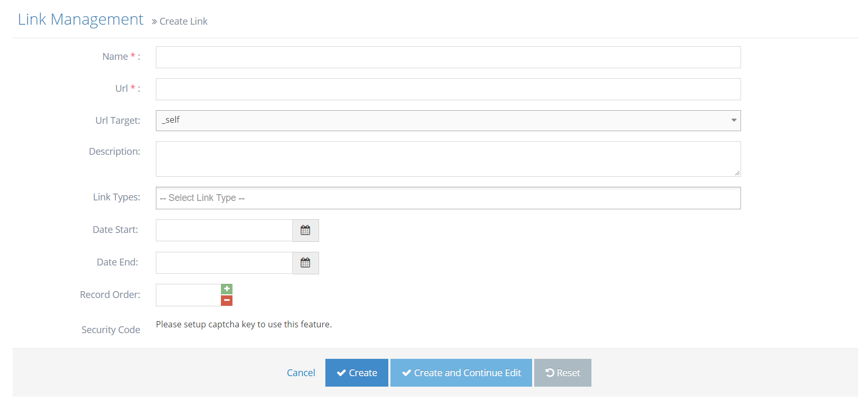Click the Create button
The image size is (868, 405).
[x=357, y=372]
